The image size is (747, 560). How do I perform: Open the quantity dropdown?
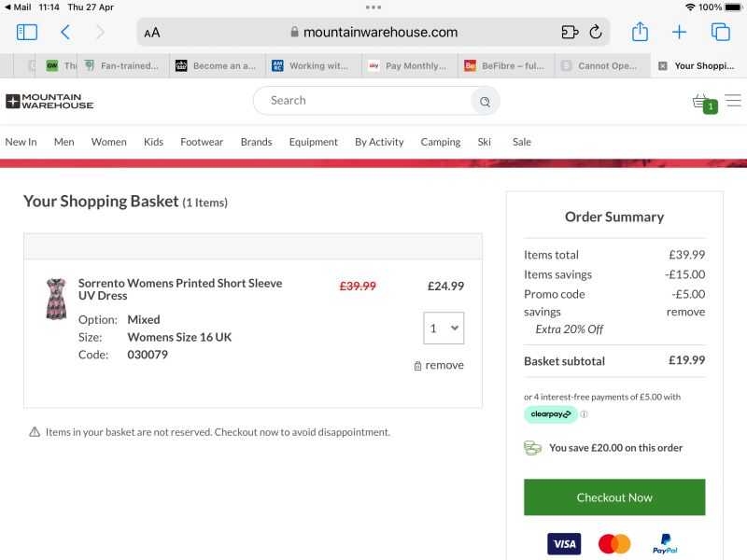click(444, 328)
